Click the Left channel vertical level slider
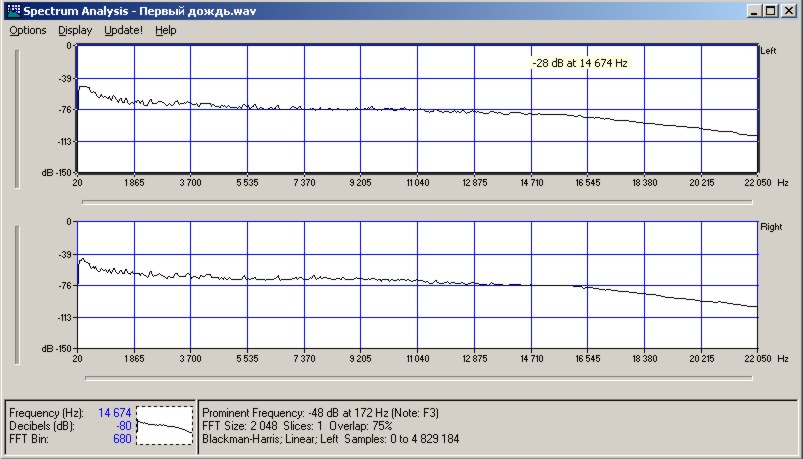 click(16, 115)
